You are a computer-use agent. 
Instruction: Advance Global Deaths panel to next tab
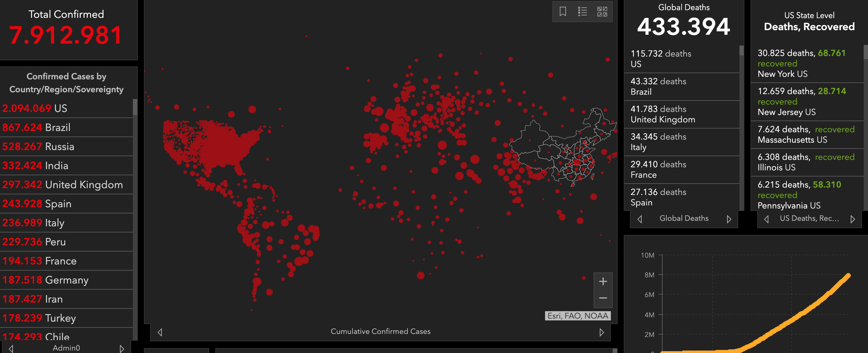point(729,219)
